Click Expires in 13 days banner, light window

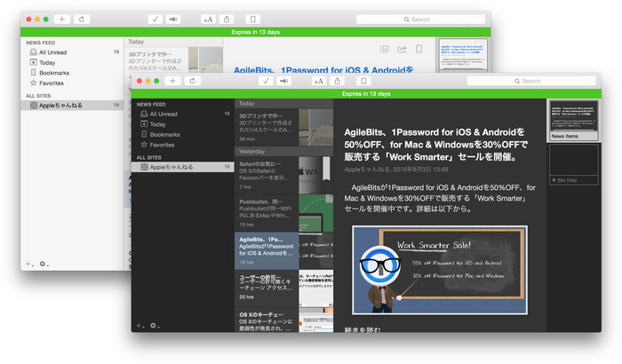pyautogui.click(x=256, y=32)
